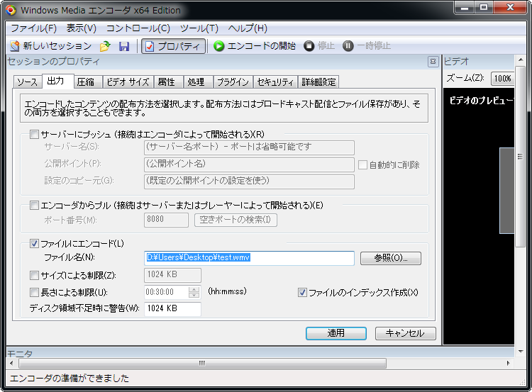Click the open session folder icon
This screenshot has height=392, width=532.
click(105, 46)
